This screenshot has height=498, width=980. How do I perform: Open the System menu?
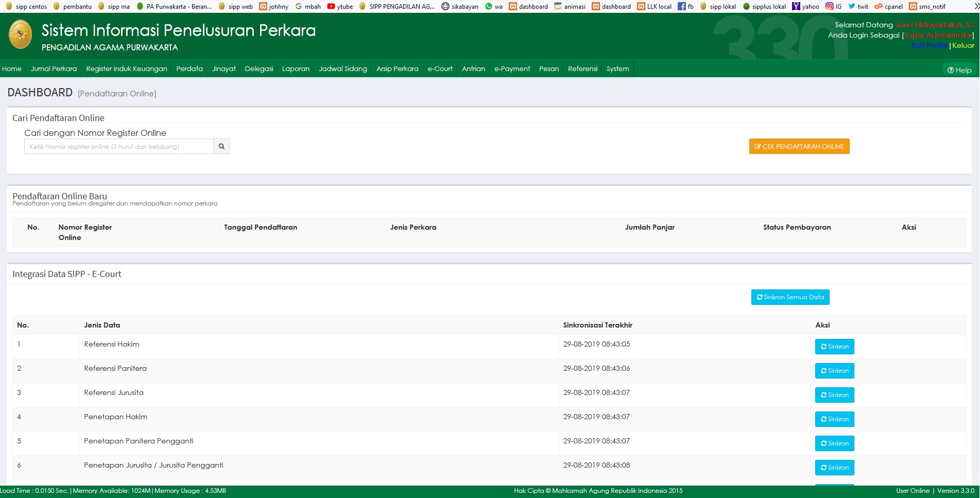(x=618, y=68)
